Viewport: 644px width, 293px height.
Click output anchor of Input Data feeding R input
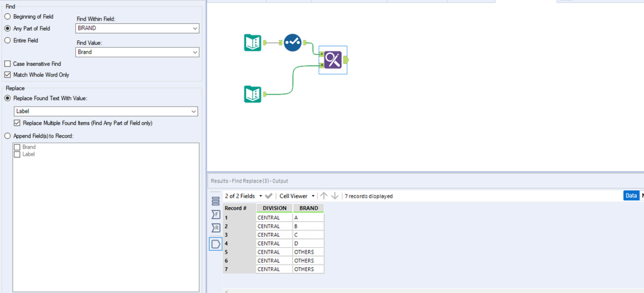(265, 94)
